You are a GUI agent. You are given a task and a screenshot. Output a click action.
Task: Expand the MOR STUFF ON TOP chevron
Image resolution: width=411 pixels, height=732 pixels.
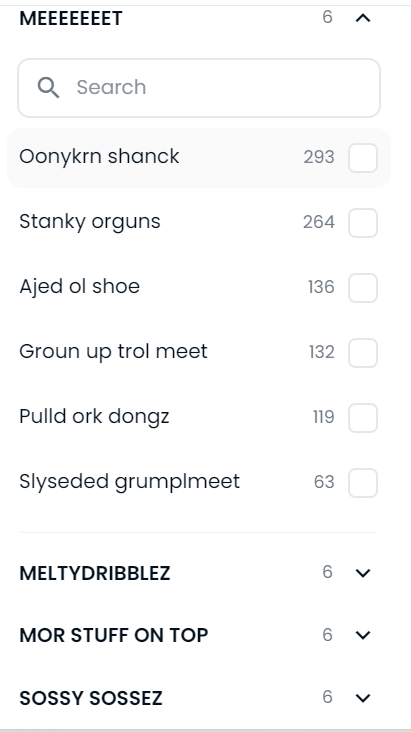click(x=363, y=635)
